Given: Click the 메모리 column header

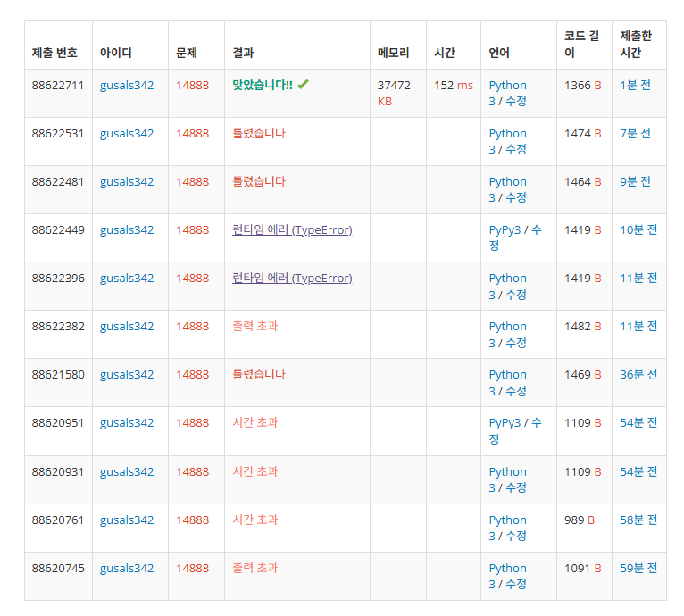Looking at the screenshot, I should click(x=394, y=53).
